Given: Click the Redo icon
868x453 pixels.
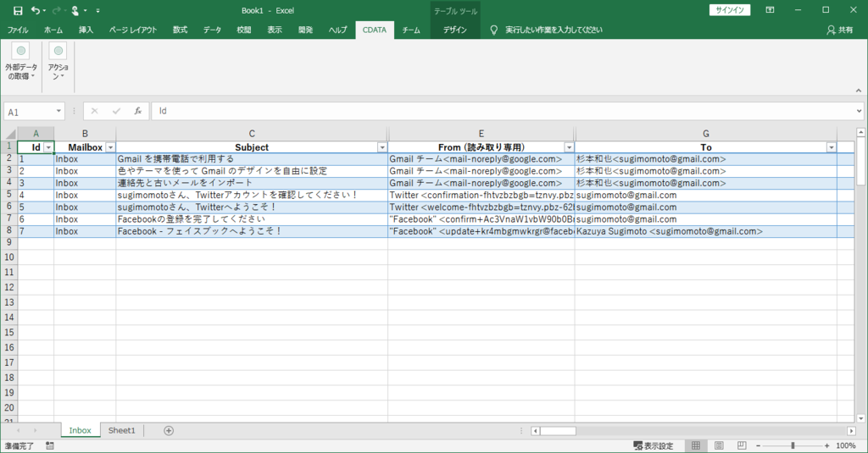Looking at the screenshot, I should click(x=56, y=10).
